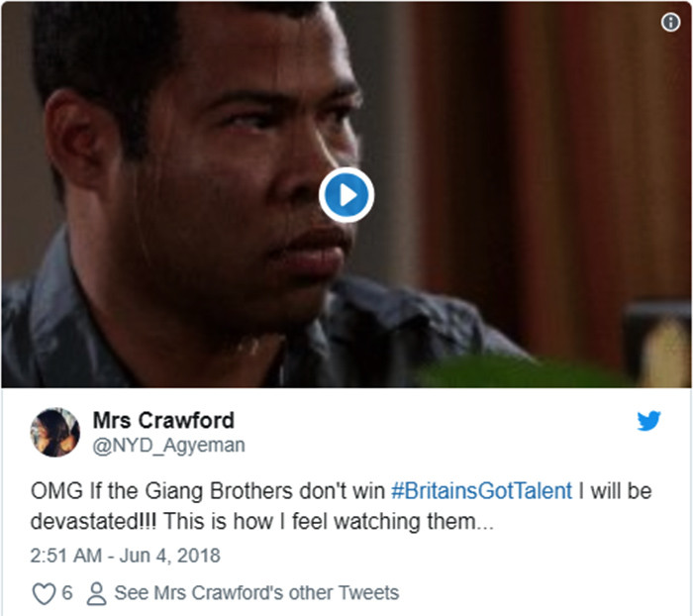This screenshot has height=616, width=693.
Task: Open the #BritainsGotTalent hashtag
Action: coord(481,491)
